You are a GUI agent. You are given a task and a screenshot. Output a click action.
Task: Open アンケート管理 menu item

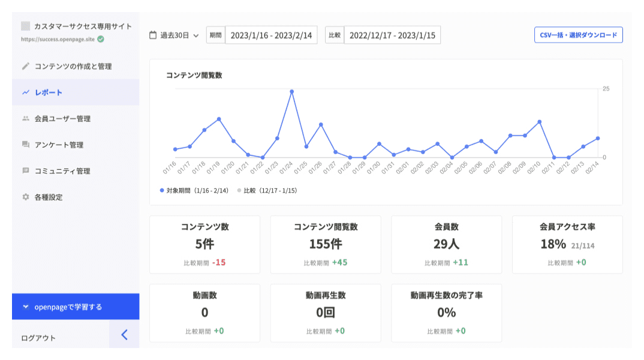pos(76,145)
